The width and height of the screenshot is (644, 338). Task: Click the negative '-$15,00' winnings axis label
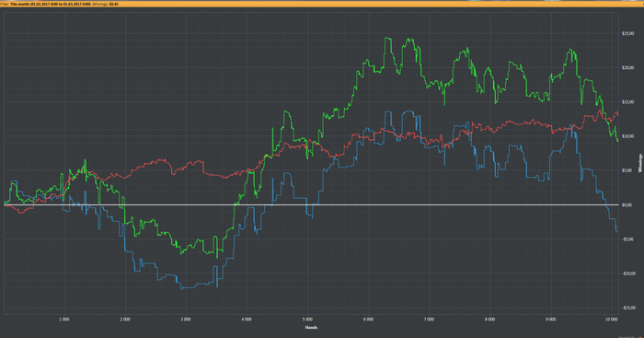point(628,308)
